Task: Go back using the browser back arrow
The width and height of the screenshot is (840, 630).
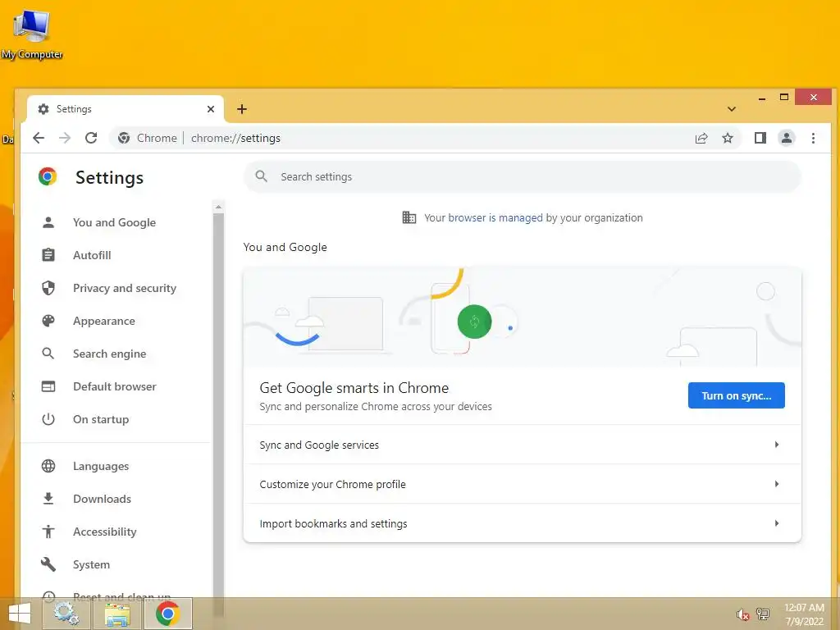Action: click(x=39, y=138)
